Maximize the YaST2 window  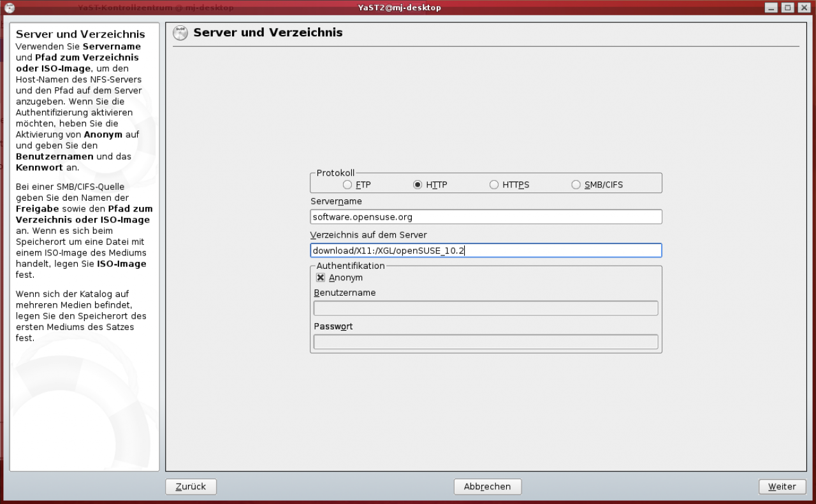pyautogui.click(x=787, y=8)
